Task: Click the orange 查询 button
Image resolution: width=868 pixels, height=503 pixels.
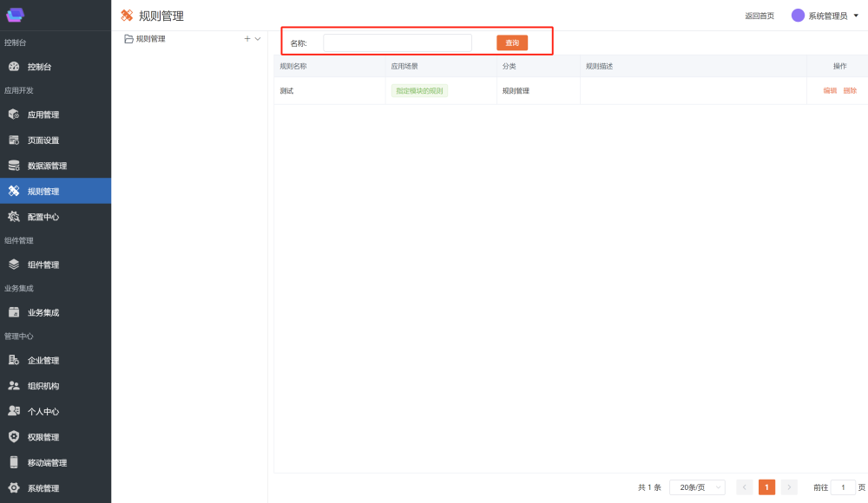Action: pos(512,42)
